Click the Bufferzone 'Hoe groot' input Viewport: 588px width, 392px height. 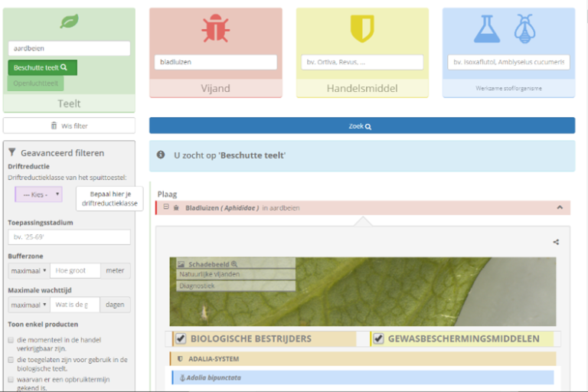pos(75,270)
